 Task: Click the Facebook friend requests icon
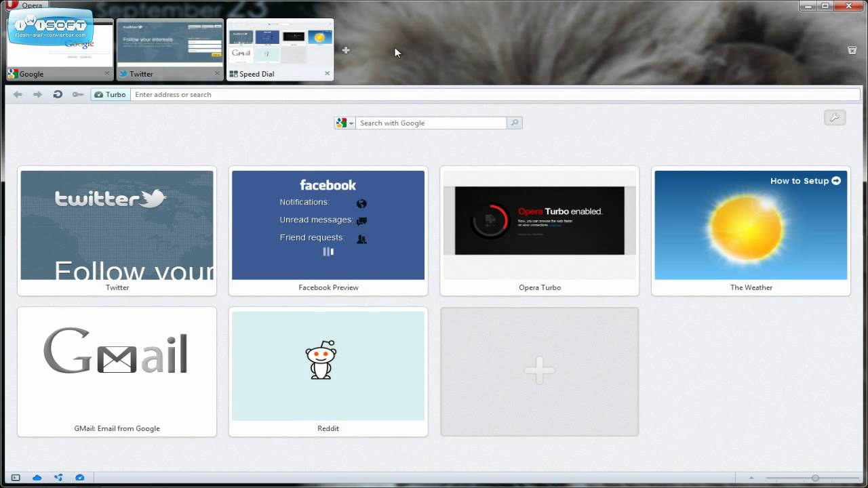[x=361, y=239]
